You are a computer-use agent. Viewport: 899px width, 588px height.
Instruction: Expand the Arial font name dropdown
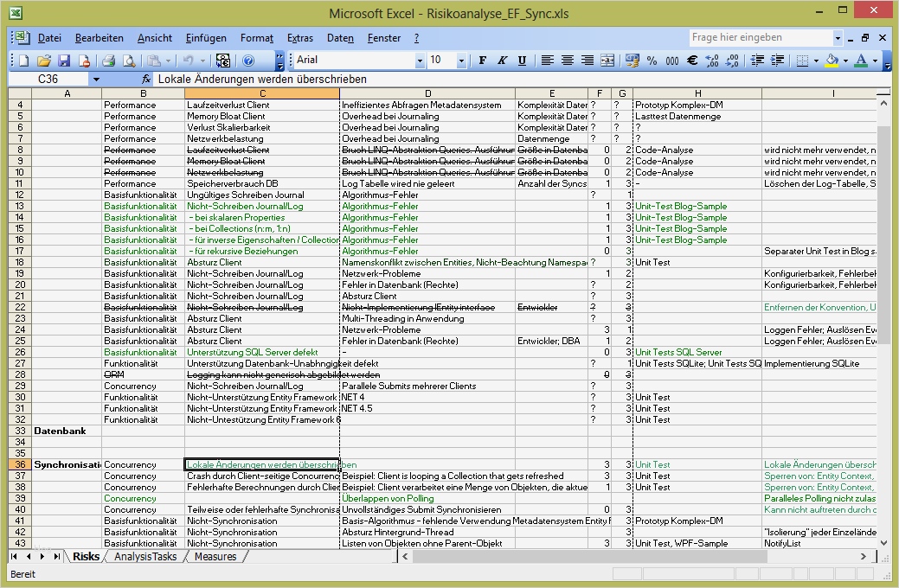[x=420, y=61]
